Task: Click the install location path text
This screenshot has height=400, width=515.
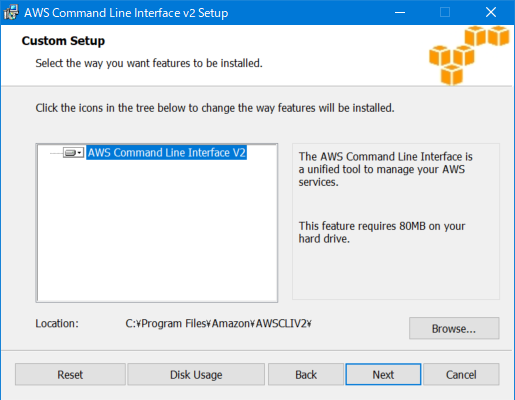Action: (218, 323)
